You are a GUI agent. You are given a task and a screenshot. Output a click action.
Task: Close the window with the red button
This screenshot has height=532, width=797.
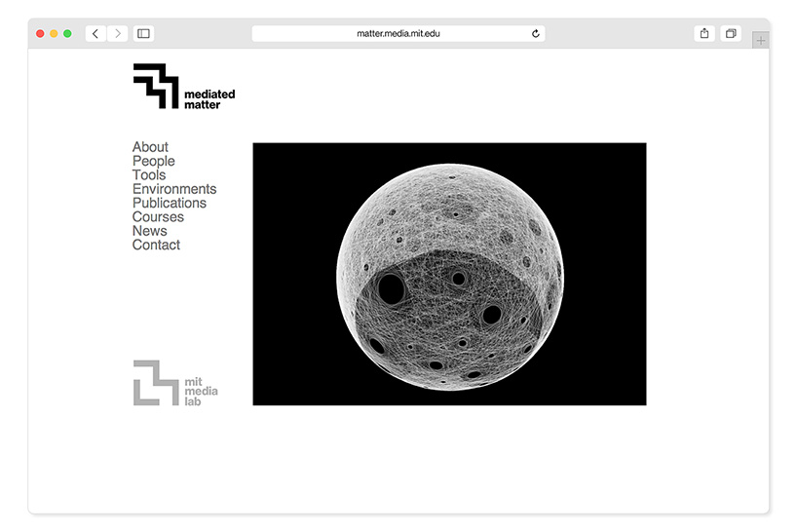[x=40, y=33]
